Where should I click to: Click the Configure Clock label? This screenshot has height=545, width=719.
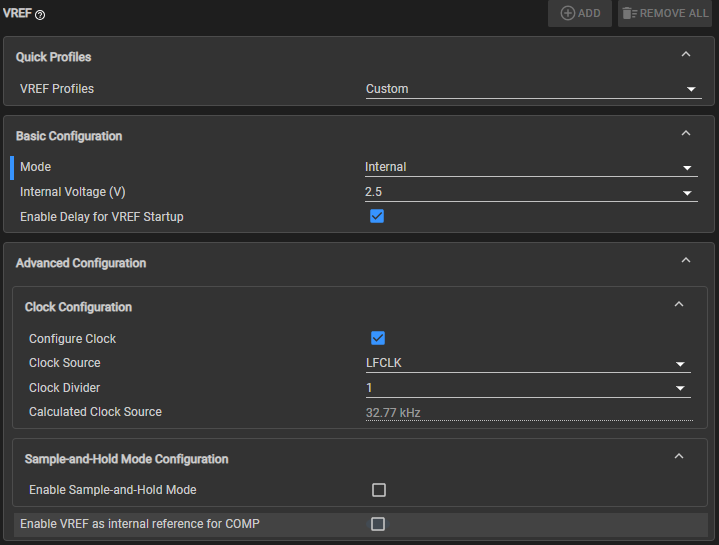pyautogui.click(x=72, y=339)
